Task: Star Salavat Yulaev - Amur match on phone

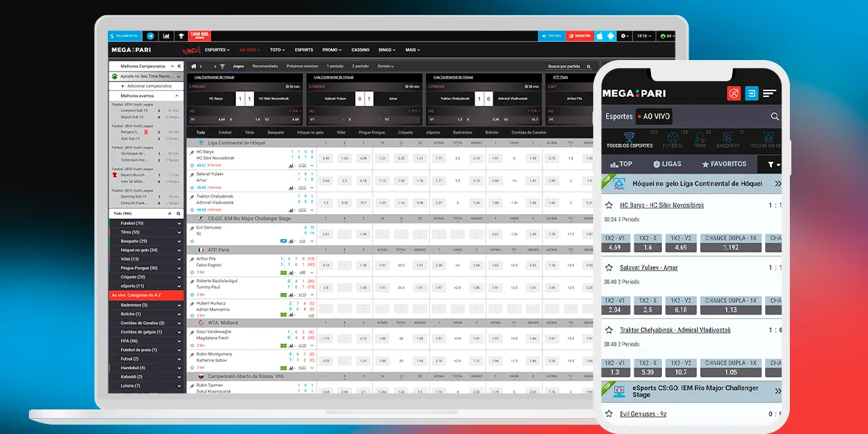Action: (609, 268)
